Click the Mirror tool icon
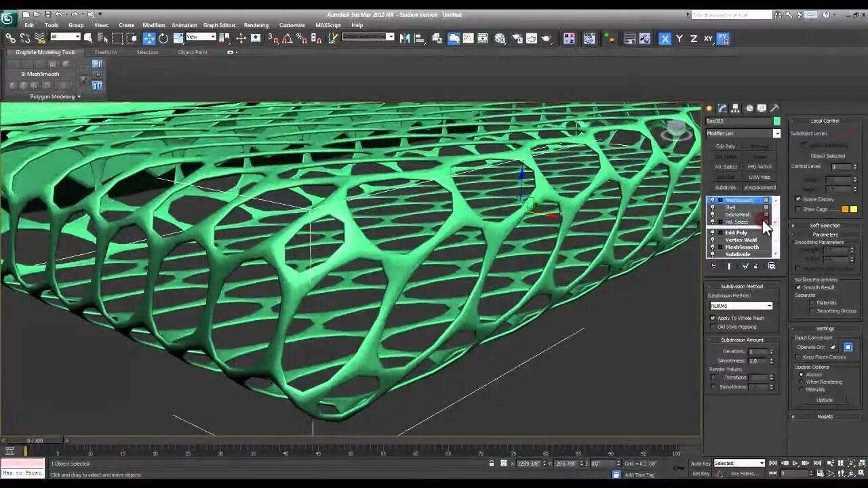The image size is (868, 488). point(405,39)
